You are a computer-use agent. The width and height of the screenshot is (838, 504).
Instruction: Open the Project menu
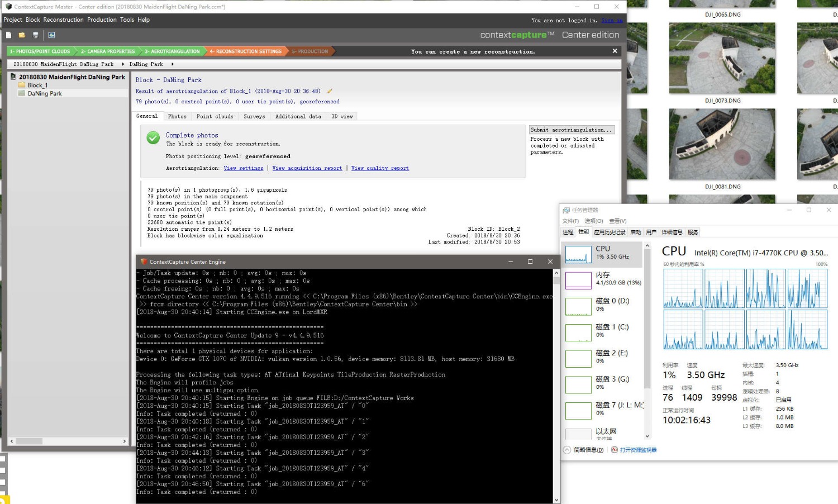click(x=13, y=20)
